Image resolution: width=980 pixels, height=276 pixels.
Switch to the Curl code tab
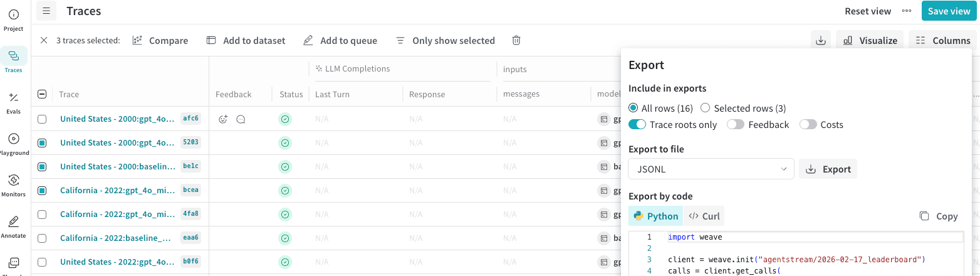point(704,216)
